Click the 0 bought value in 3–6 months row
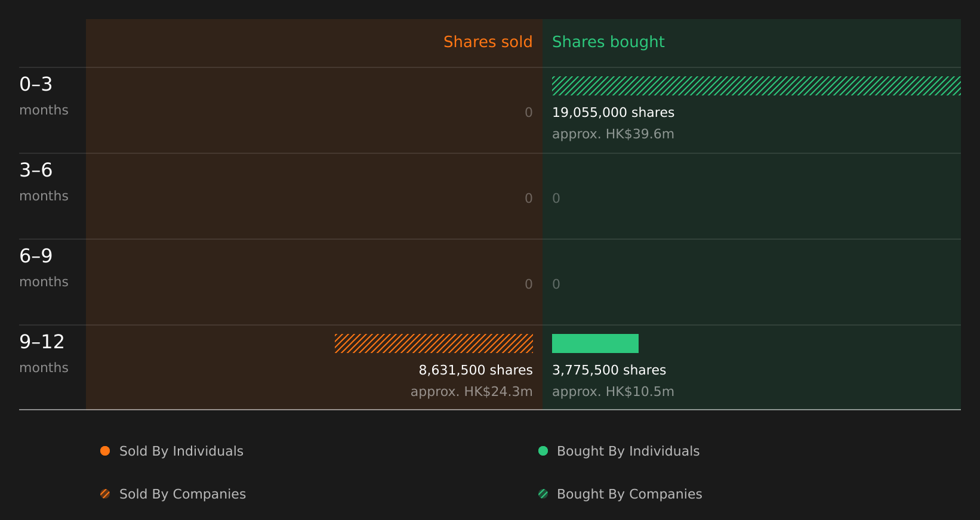This screenshot has width=980, height=520. 556,199
